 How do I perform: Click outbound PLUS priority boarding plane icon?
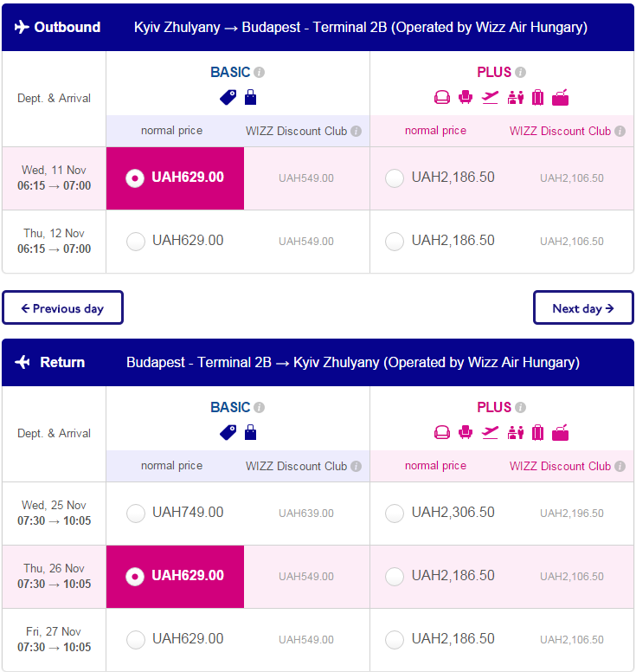point(490,97)
